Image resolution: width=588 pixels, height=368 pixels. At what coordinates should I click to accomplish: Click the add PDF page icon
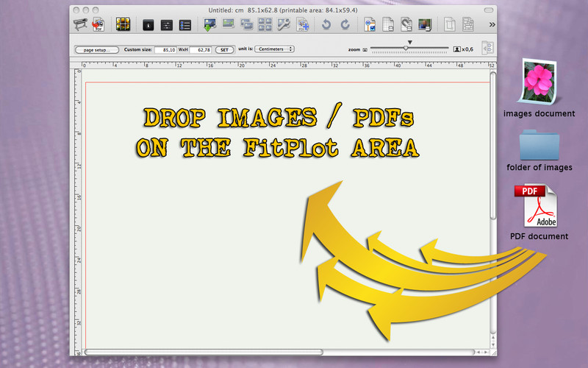coord(302,25)
